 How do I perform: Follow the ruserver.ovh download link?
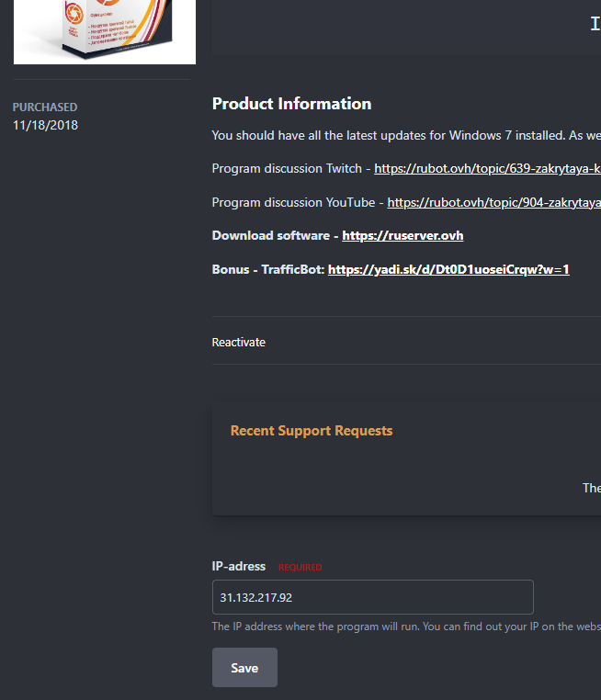[x=403, y=236]
